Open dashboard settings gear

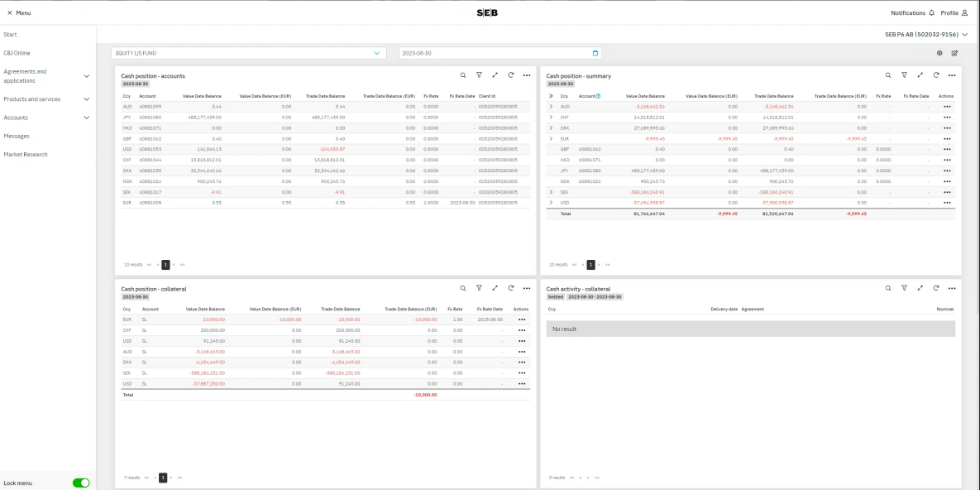(939, 52)
